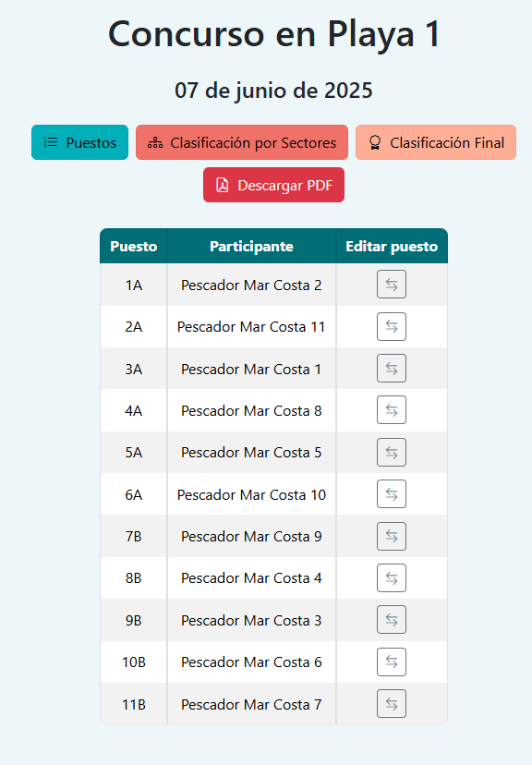Click the Descargar PDF button
This screenshot has width=532, height=765.
[273, 185]
